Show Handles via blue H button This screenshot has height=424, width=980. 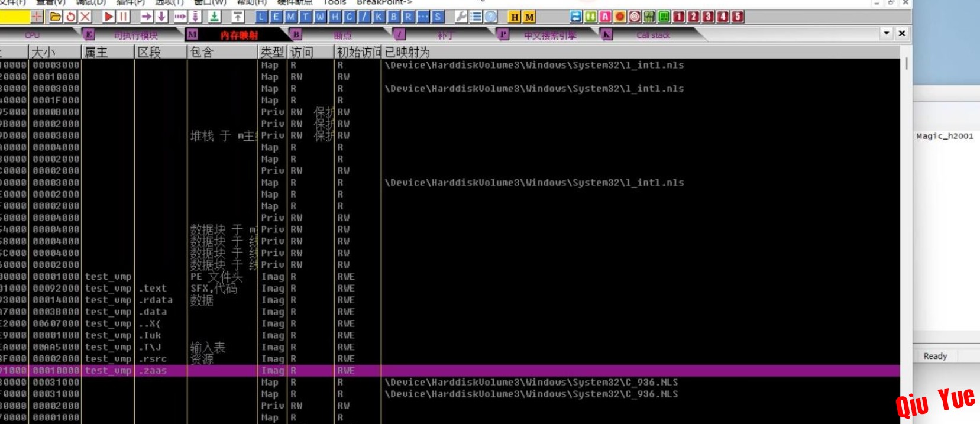click(x=335, y=17)
